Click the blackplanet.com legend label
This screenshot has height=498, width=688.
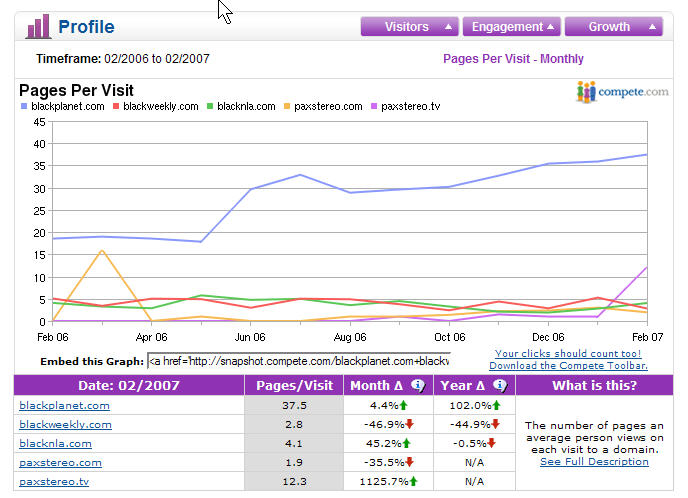[68, 106]
